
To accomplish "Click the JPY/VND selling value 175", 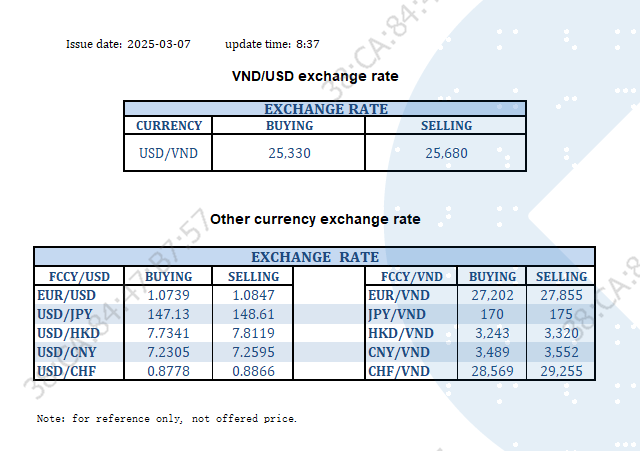I will click(x=561, y=314).
